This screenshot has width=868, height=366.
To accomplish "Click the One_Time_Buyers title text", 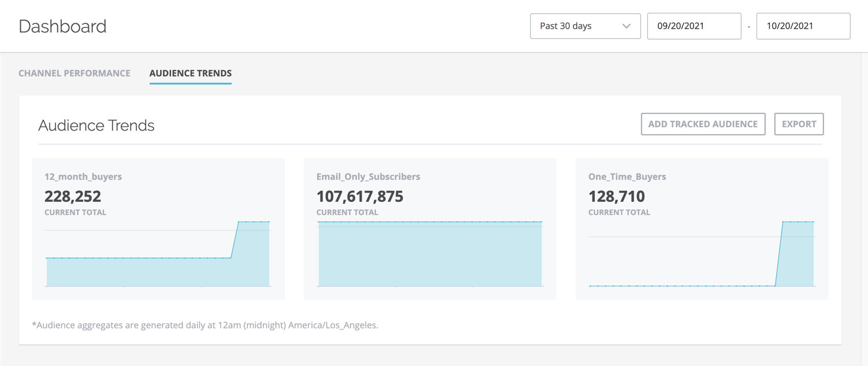I will click(x=627, y=177).
